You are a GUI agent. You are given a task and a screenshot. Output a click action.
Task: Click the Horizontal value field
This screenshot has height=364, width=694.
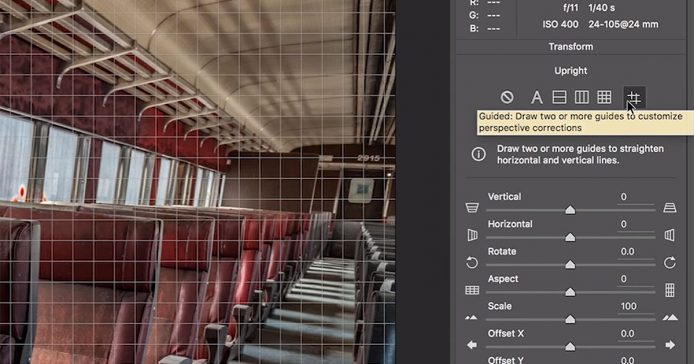[x=636, y=225]
